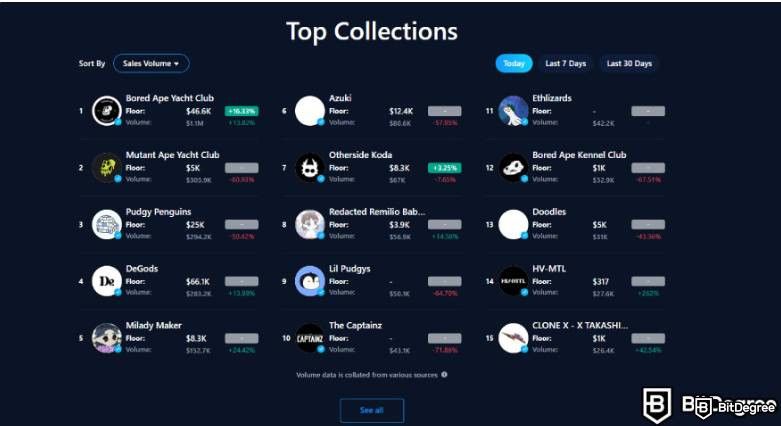The image size is (781, 426).
Task: Click Otherside Koda +3.25% floor badge
Action: point(445,168)
